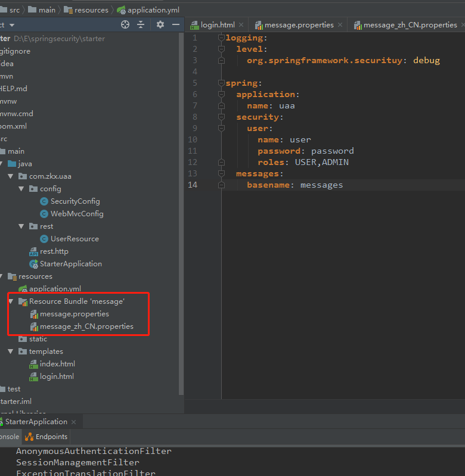The width and height of the screenshot is (465, 476).
Task: Click resources in the breadcrumb path
Action: click(91, 10)
